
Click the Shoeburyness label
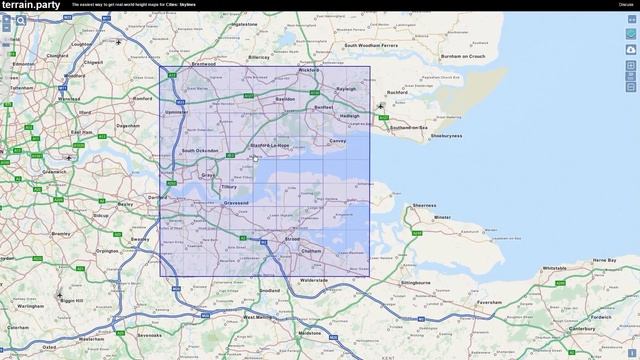coord(447,136)
